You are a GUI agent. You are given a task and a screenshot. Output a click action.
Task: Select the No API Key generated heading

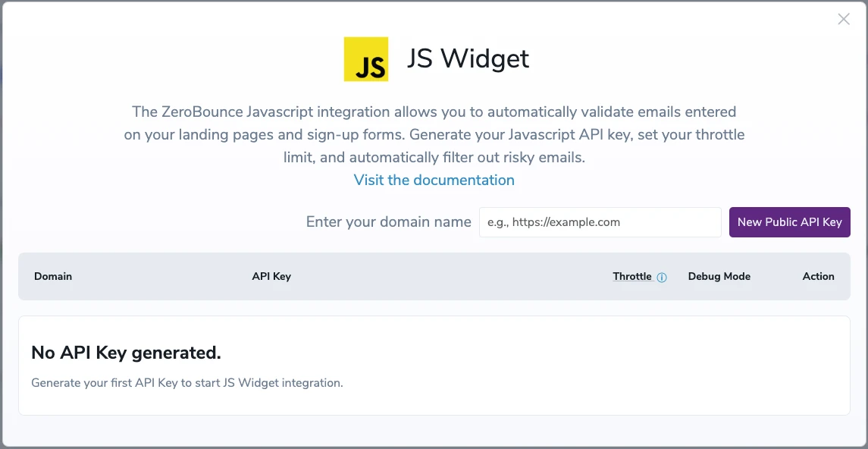(126, 352)
